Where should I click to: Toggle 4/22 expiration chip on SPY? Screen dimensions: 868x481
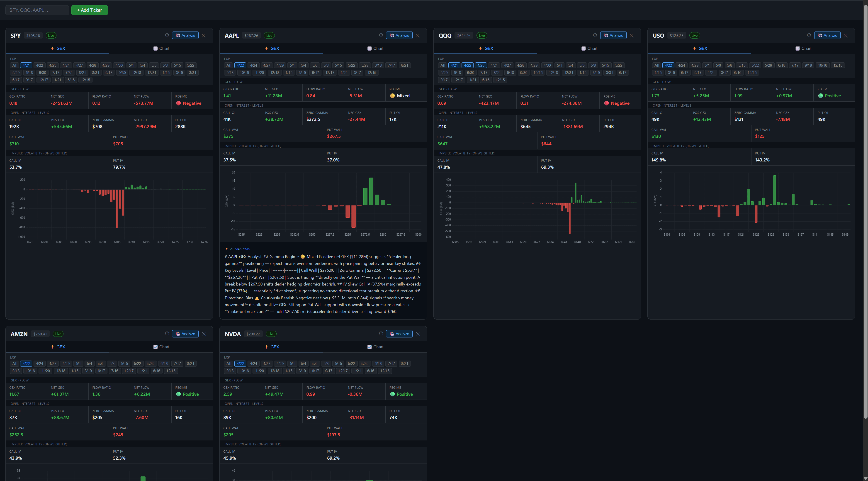point(39,65)
